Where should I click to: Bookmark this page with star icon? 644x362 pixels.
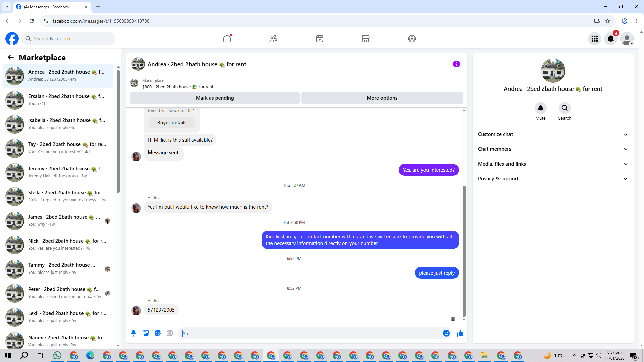(608, 21)
